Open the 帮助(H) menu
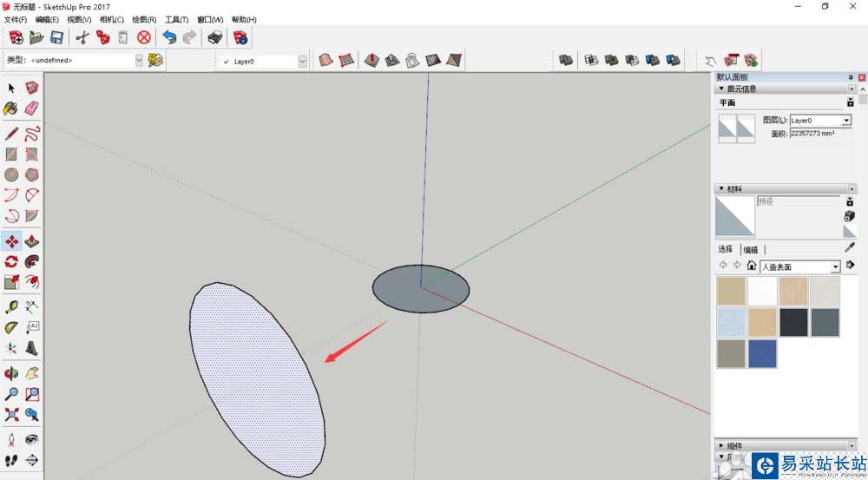 (244, 19)
